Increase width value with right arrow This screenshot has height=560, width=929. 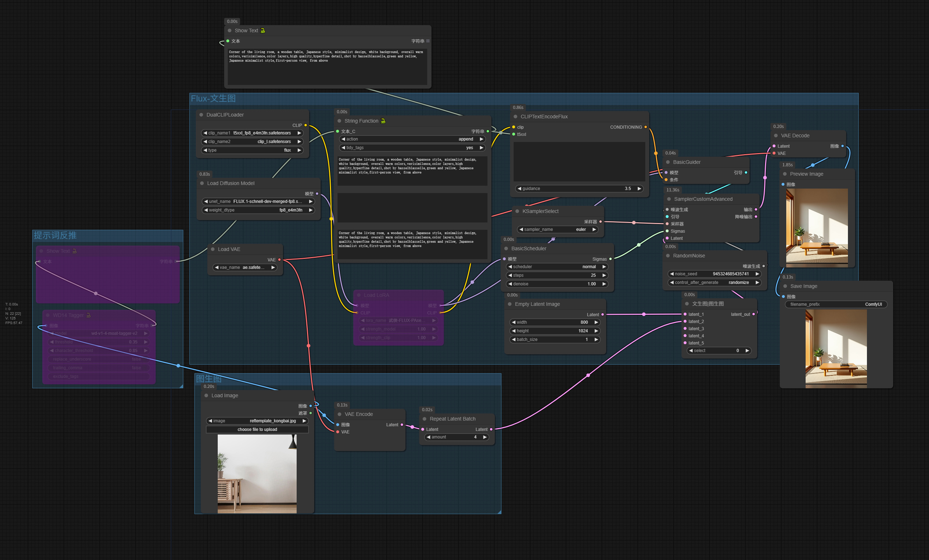tap(596, 322)
